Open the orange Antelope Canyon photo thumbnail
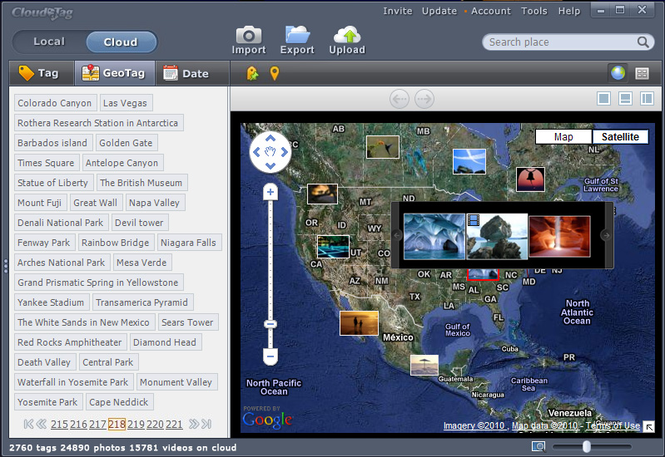 pos(559,236)
